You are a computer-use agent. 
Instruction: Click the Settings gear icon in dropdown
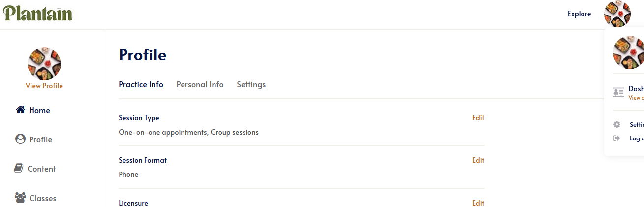616,125
